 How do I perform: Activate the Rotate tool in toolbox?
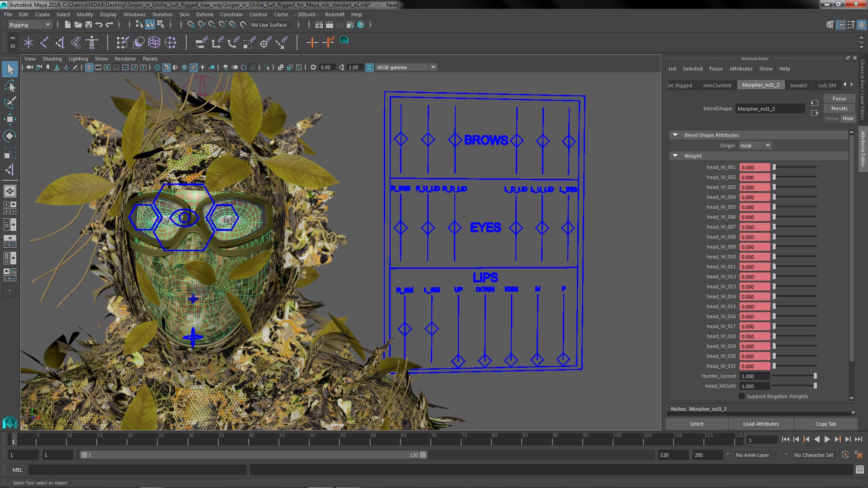[10, 136]
